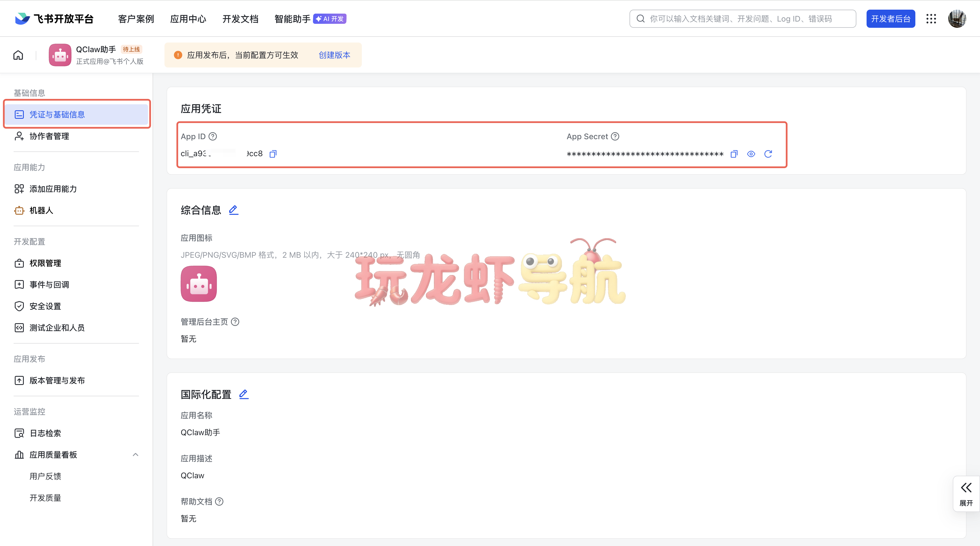The width and height of the screenshot is (980, 546).
Task: Click the 管理后台主页 help icon
Action: (x=235, y=322)
